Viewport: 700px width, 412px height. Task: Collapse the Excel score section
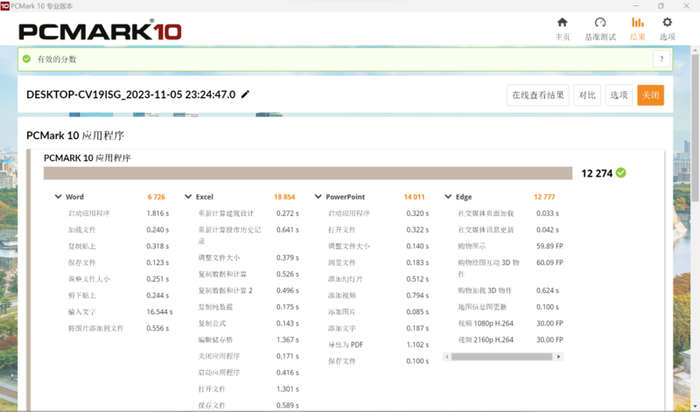[x=188, y=196]
